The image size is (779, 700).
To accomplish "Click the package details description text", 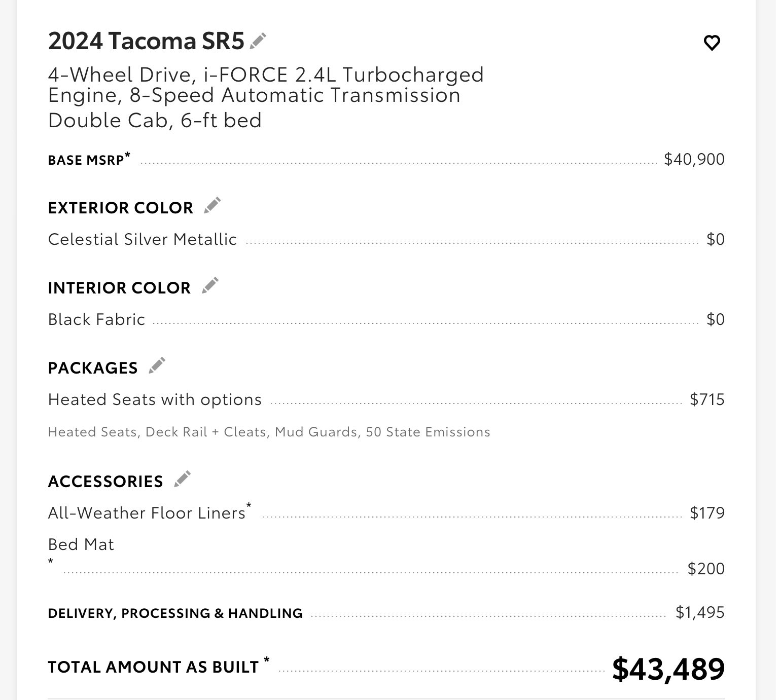I will (269, 432).
